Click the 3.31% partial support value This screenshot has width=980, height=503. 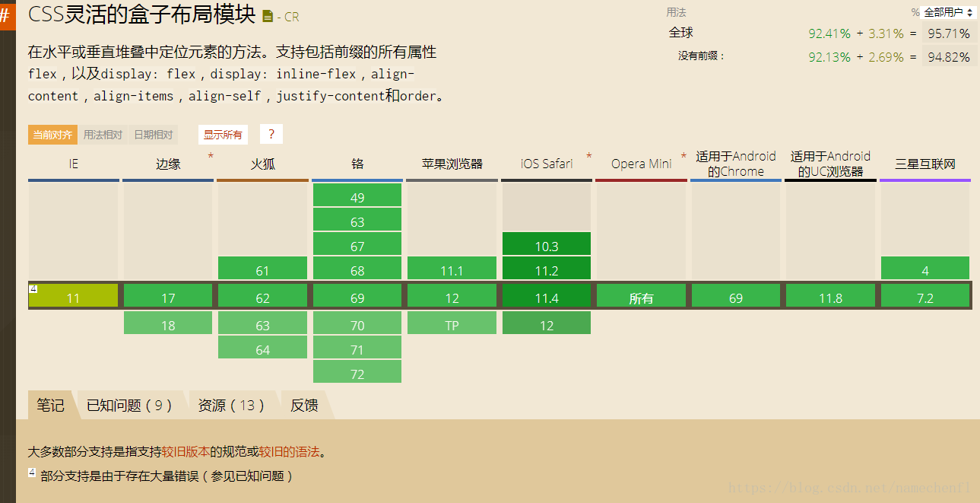(x=886, y=33)
